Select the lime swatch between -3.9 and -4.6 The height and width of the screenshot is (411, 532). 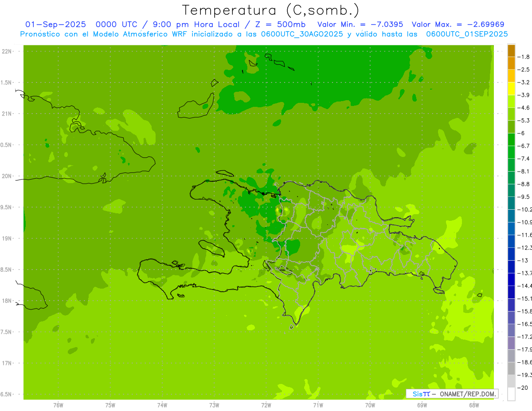(x=511, y=102)
